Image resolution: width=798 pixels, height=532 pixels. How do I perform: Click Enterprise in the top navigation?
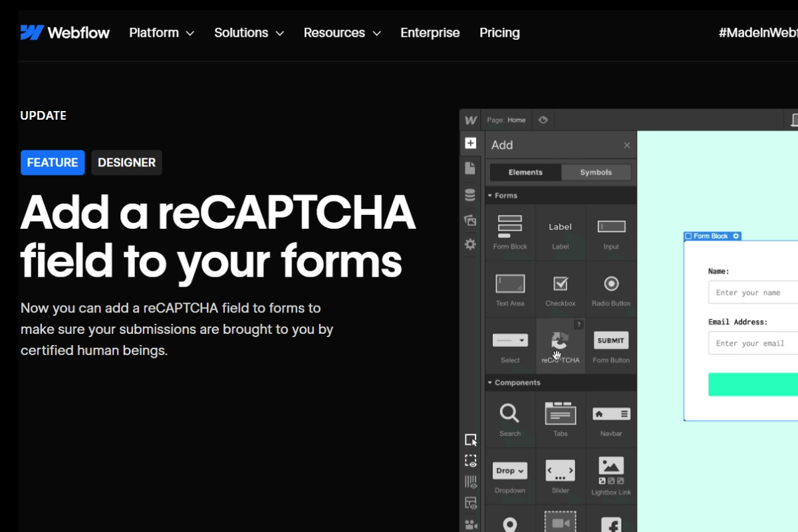pyautogui.click(x=430, y=32)
